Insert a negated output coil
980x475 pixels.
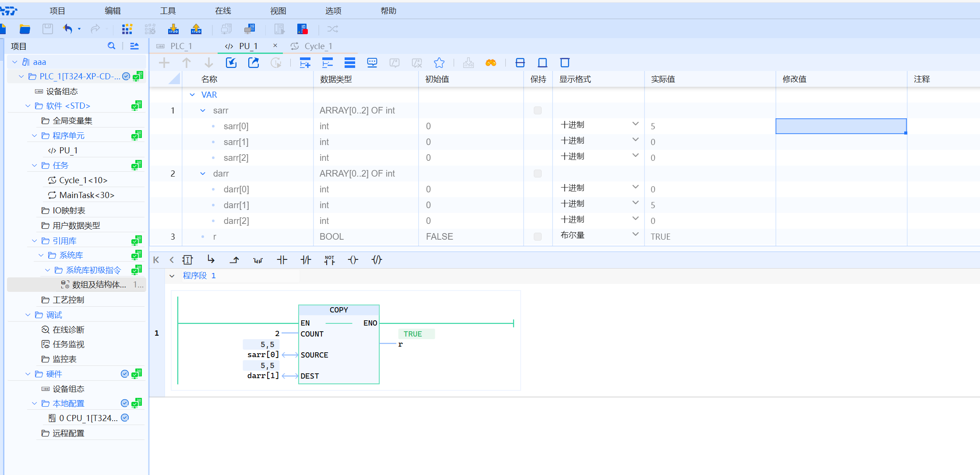click(x=377, y=260)
